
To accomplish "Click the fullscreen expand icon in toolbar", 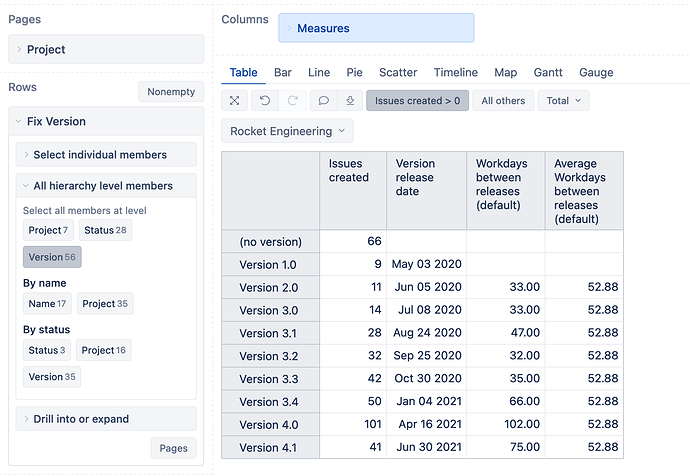I will point(235,101).
